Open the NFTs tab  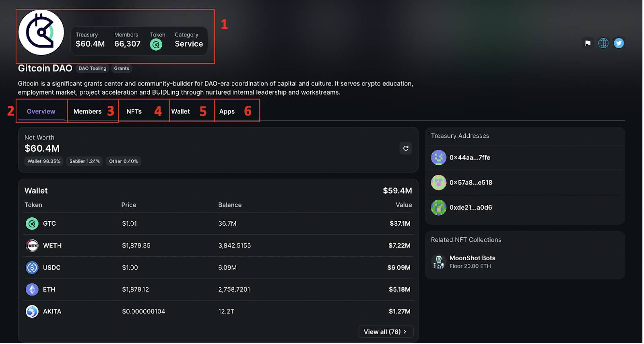(x=134, y=111)
